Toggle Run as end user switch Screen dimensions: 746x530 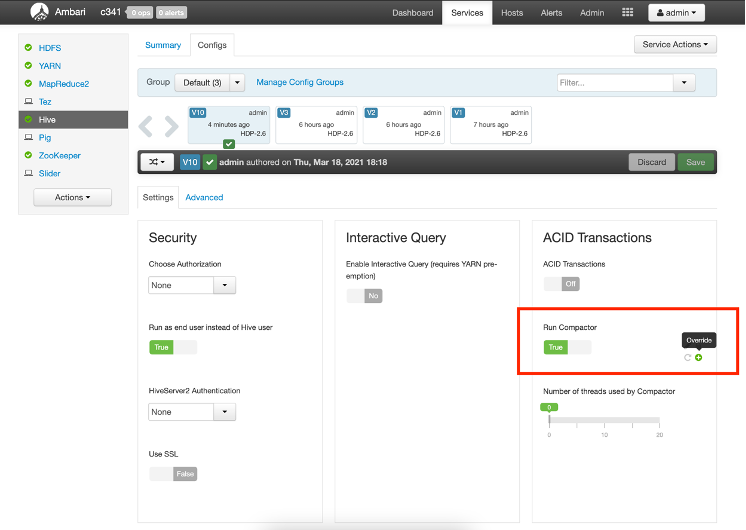[173, 347]
